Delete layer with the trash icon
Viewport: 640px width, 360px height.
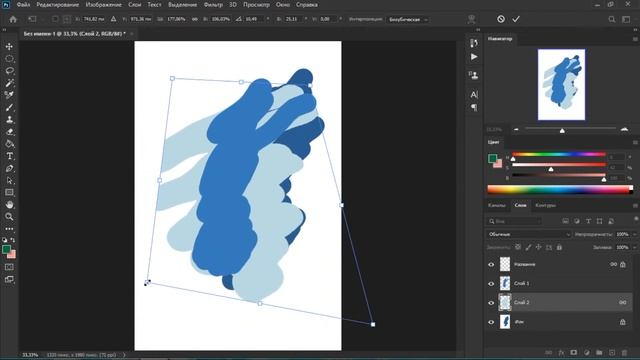(x=624, y=352)
